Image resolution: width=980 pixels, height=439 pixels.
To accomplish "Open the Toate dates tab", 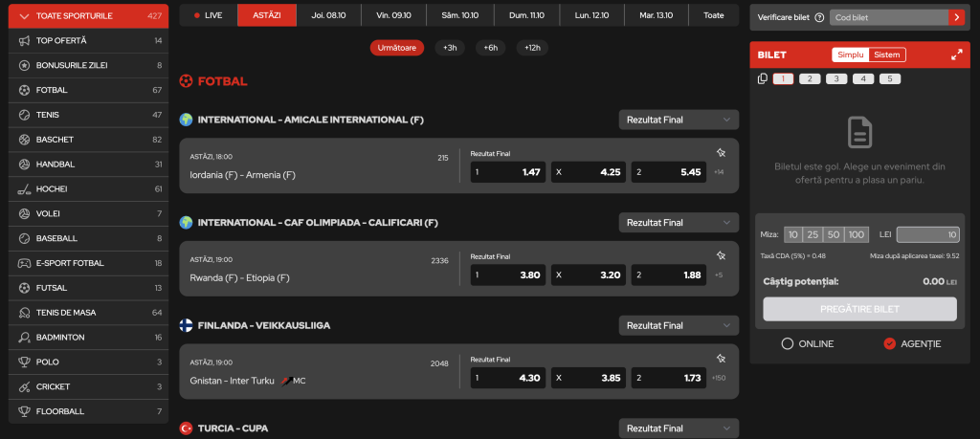I will click(713, 15).
